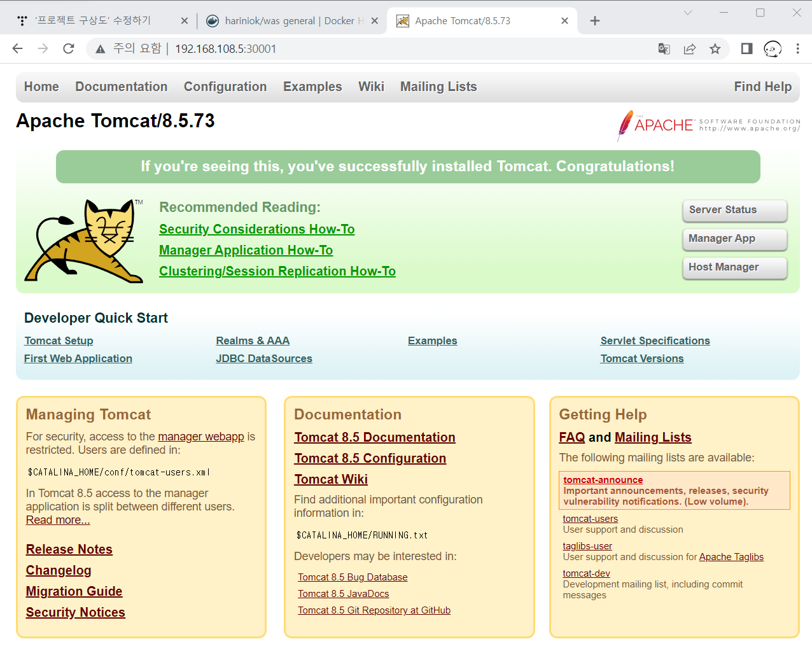Open Release Notes link

pyautogui.click(x=69, y=549)
